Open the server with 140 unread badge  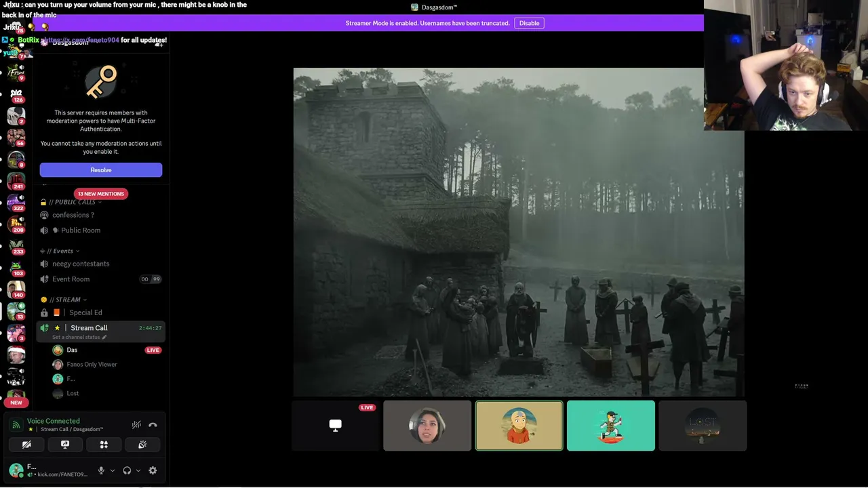[16, 289]
